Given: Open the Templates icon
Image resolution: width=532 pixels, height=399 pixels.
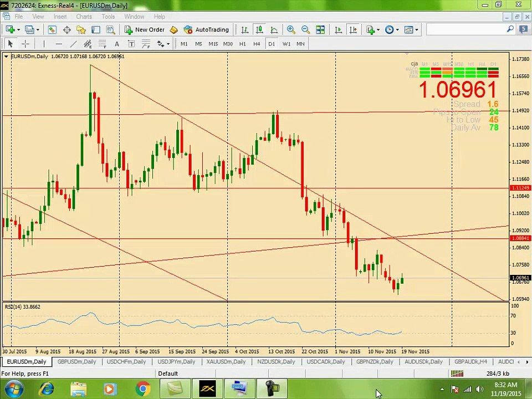Looking at the screenshot, I should click(408, 30).
